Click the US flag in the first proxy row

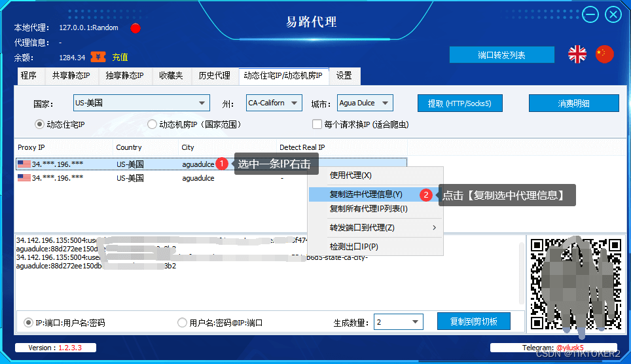pyautogui.click(x=24, y=164)
